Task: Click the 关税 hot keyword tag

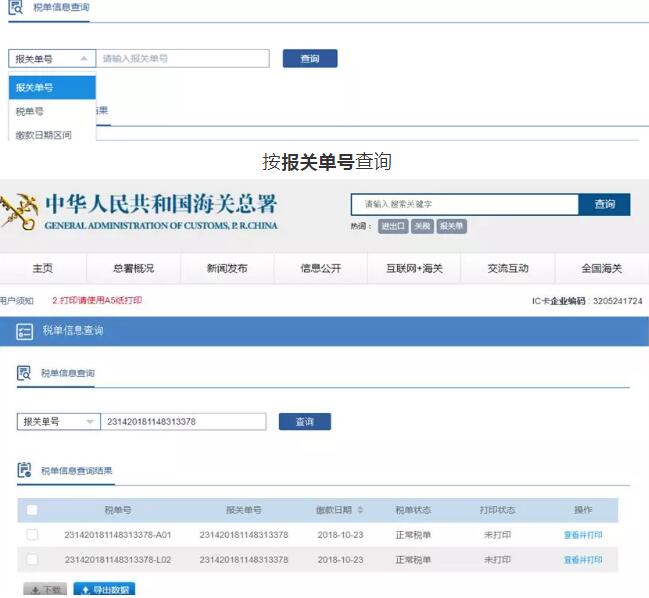Action: pos(423,227)
